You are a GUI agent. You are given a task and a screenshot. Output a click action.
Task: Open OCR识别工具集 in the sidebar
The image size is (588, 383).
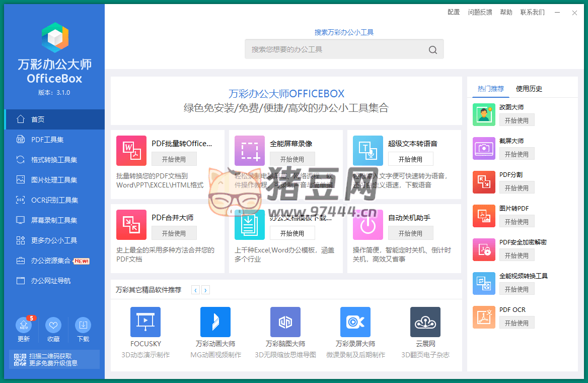[x=54, y=200]
